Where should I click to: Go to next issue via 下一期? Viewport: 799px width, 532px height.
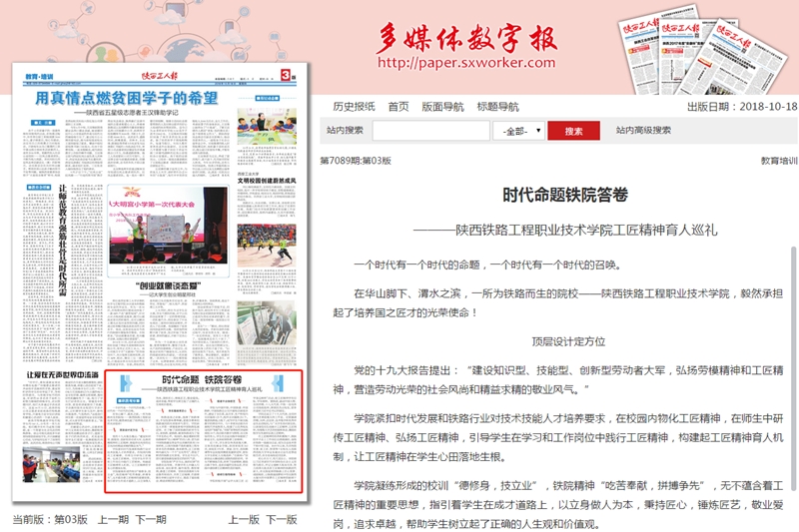[151, 520]
